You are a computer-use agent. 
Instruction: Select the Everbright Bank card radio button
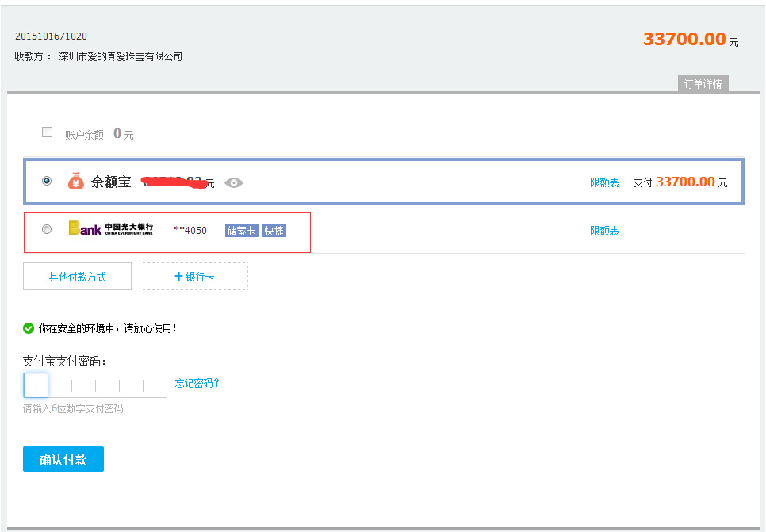coord(47,228)
